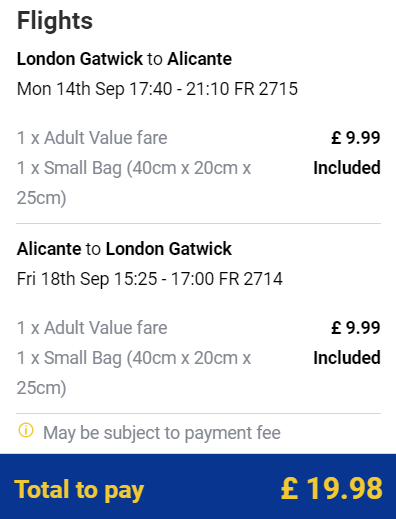The height and width of the screenshot is (519, 396).
Task: Select the Flights heading
Action: 55,21
